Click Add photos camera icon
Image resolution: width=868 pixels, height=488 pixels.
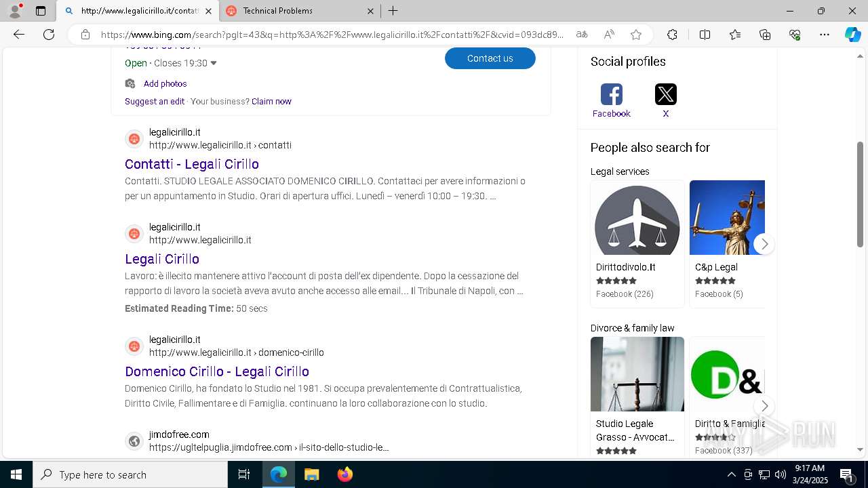pyautogui.click(x=130, y=83)
